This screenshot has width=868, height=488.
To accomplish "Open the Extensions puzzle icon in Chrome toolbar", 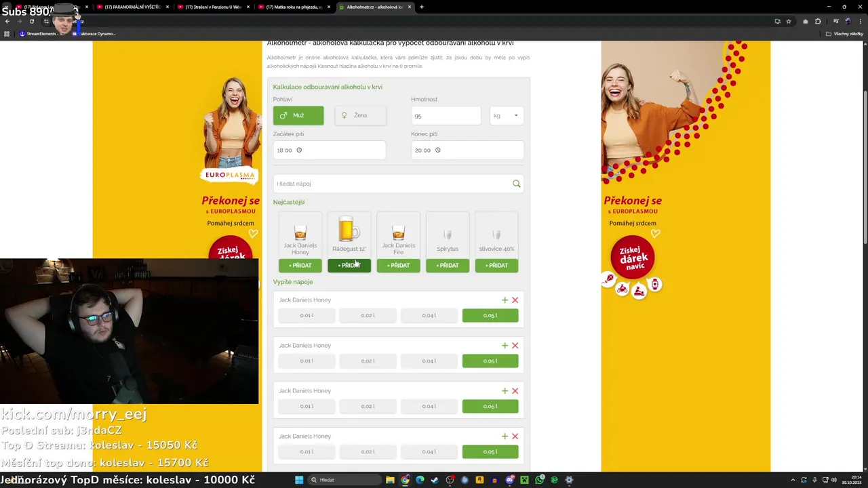I will 818,21.
